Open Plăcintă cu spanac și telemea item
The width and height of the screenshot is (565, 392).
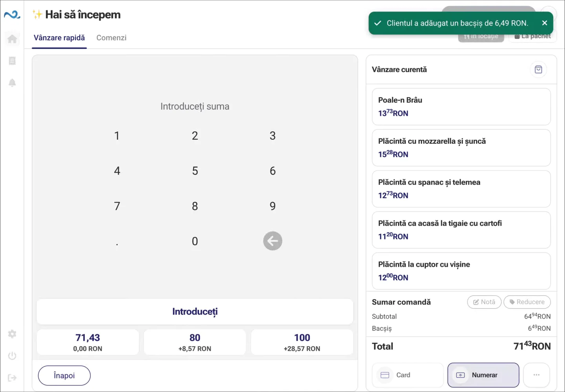(461, 189)
